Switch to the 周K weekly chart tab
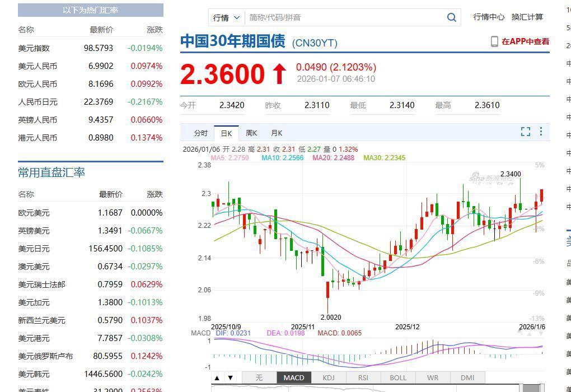The width and height of the screenshot is (571, 392). 251,133
